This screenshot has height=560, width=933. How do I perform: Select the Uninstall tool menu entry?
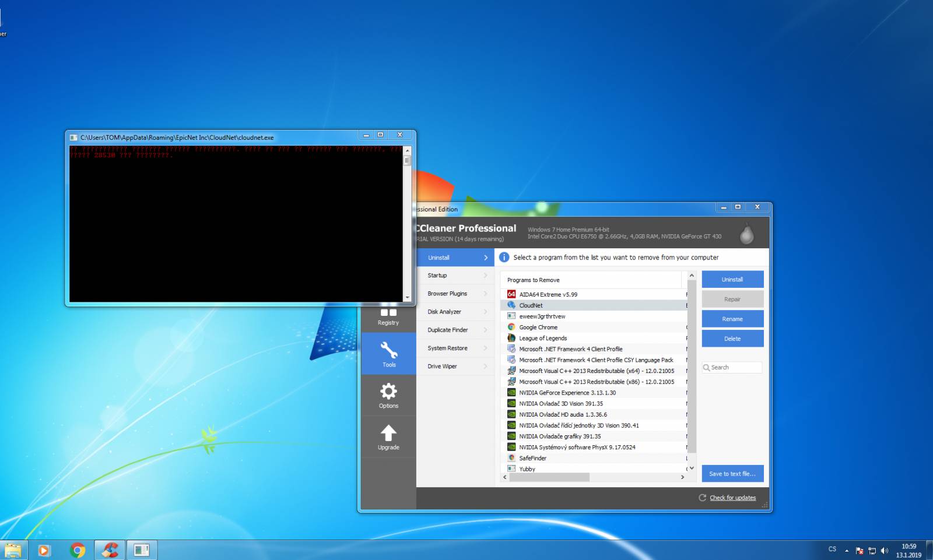click(455, 258)
